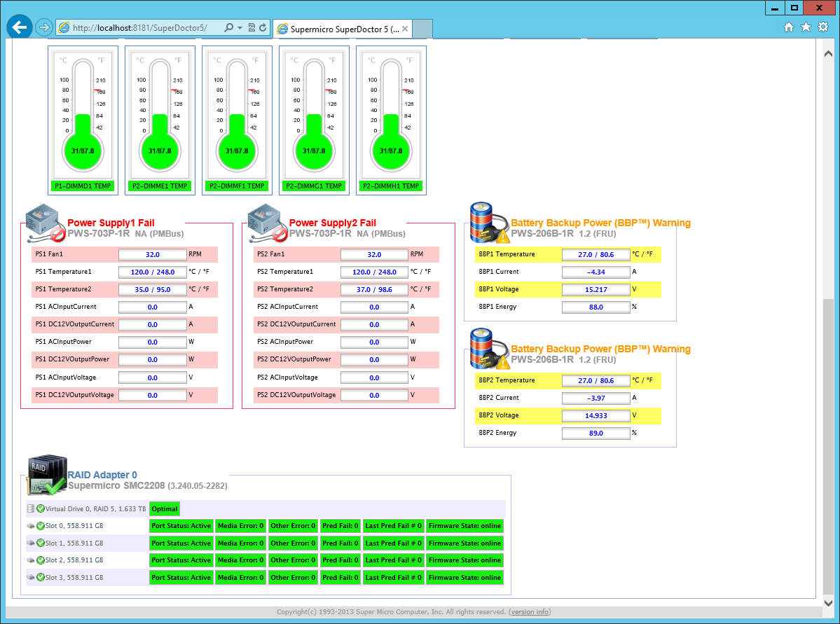Click the BBP1 Voltage value 15.217
This screenshot has width=840, height=624.
pyautogui.click(x=595, y=290)
